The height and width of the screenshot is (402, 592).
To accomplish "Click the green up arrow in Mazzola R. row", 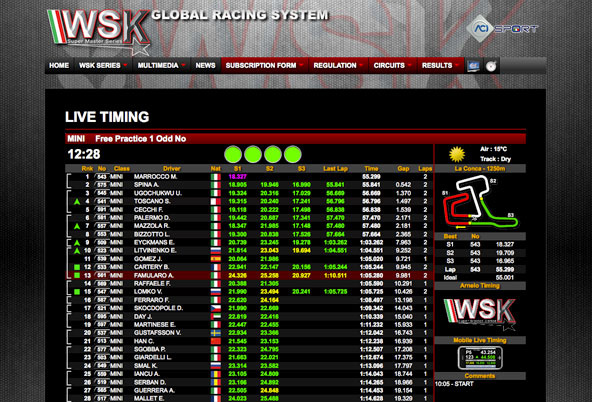I will pos(77,226).
